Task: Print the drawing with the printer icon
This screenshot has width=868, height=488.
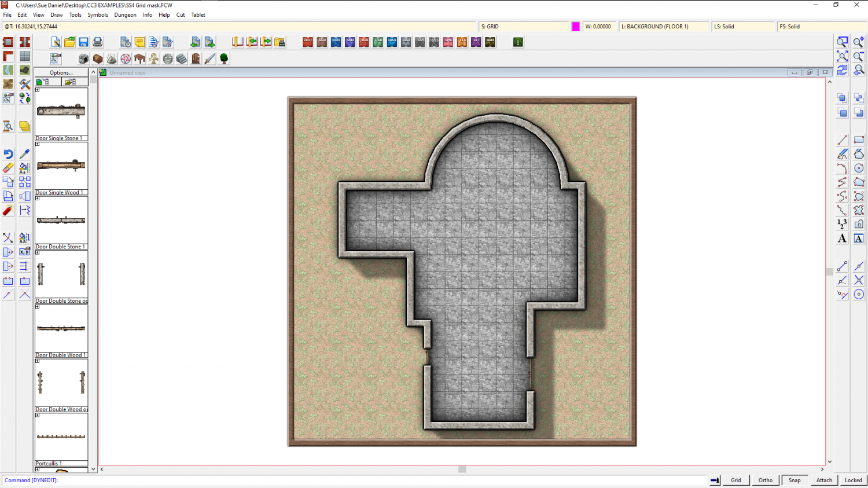Action: [97, 42]
